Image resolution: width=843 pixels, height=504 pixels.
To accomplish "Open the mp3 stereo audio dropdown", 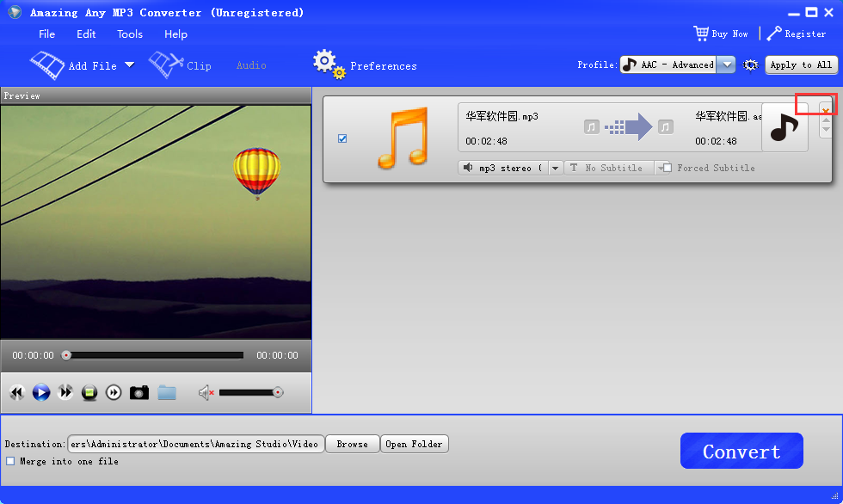I will [x=555, y=167].
